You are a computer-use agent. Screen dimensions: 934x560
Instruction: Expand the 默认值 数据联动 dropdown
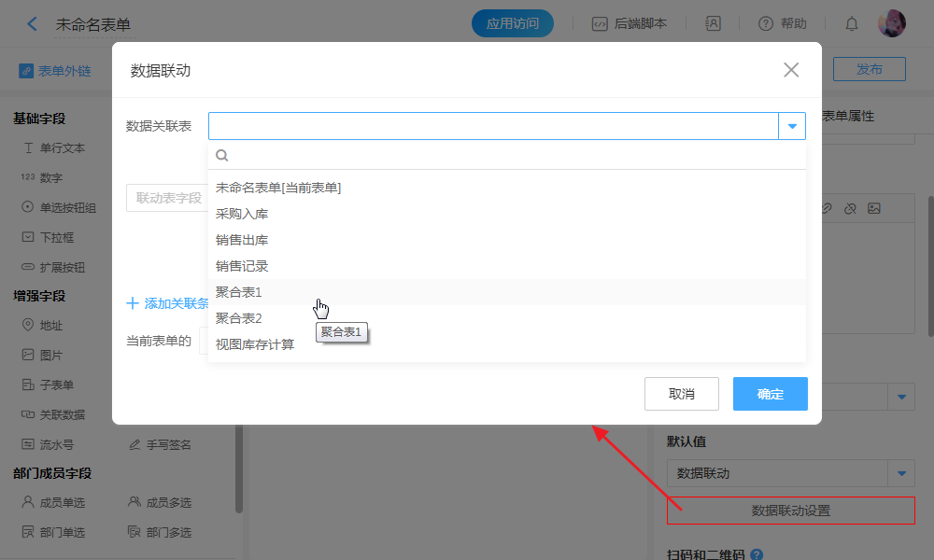point(901,473)
